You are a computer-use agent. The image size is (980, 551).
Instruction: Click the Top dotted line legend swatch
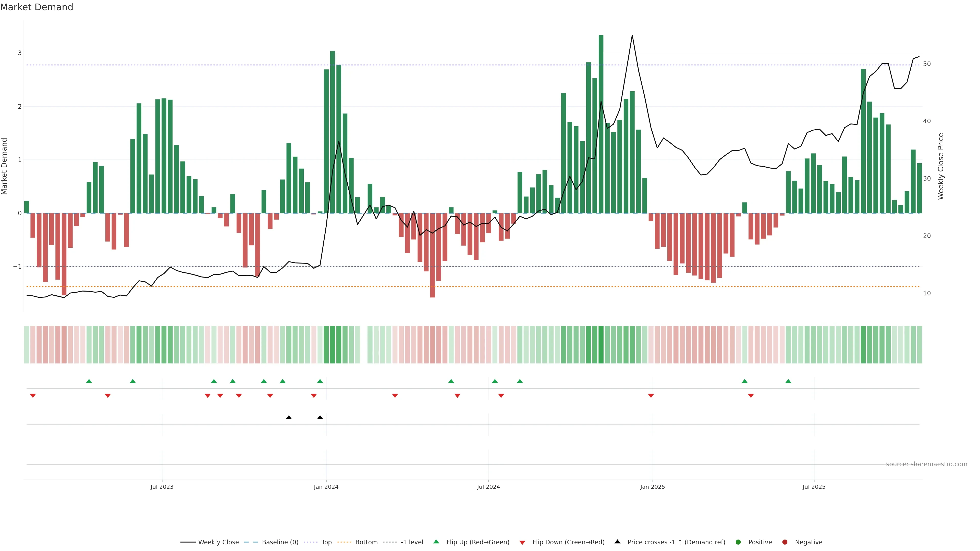[310, 542]
